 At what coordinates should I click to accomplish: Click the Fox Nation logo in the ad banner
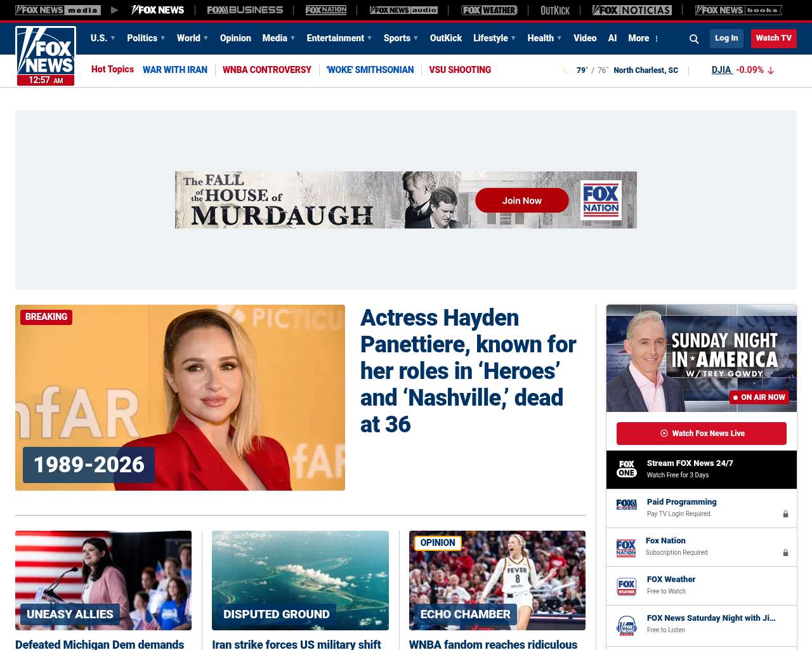pos(601,200)
